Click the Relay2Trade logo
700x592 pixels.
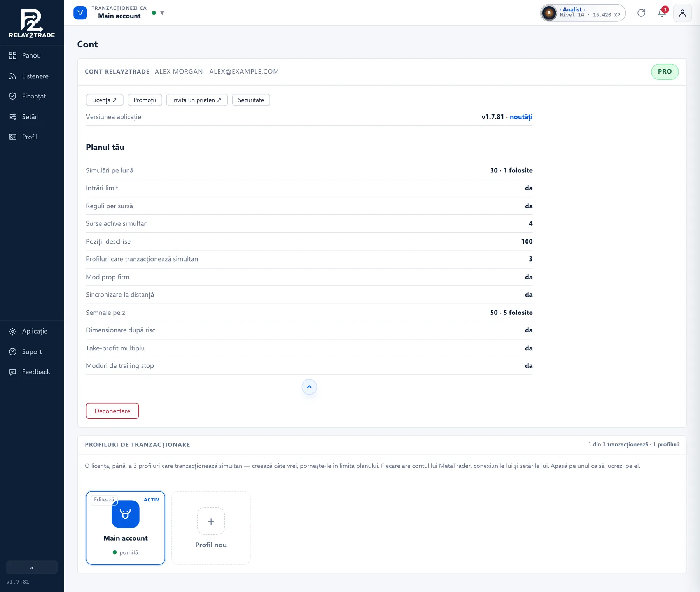point(32,23)
